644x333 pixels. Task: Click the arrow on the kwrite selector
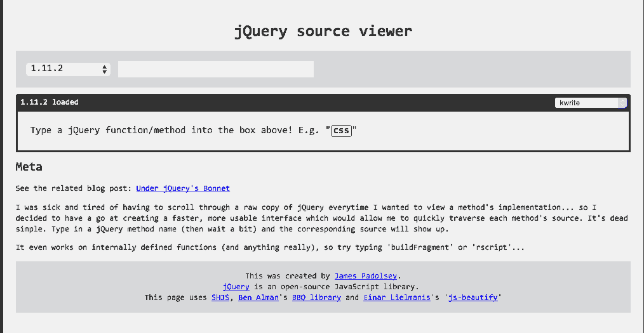(x=622, y=103)
